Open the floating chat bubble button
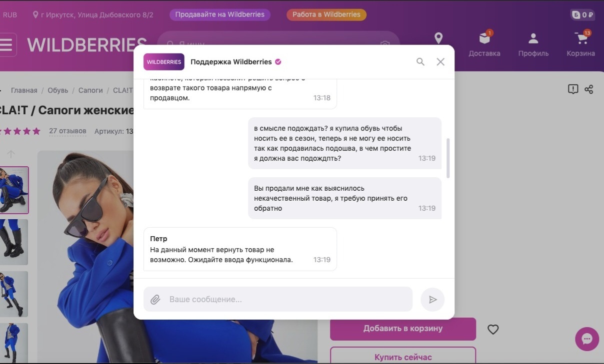604x364 pixels. (x=587, y=339)
